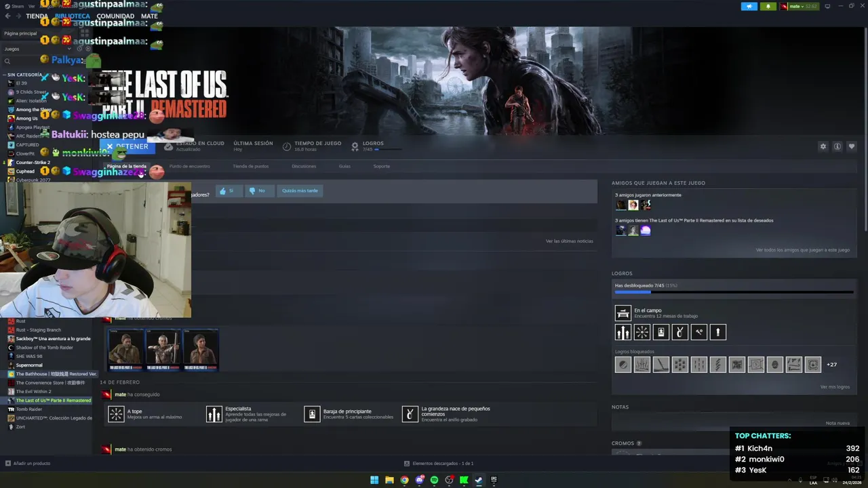Open first friend avatar who played previously

click(620, 205)
